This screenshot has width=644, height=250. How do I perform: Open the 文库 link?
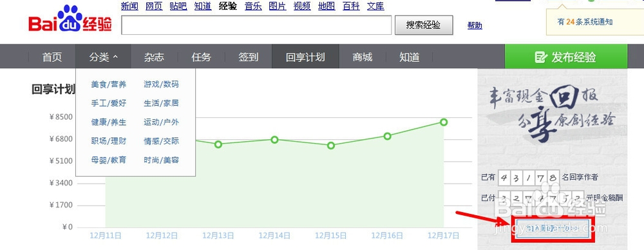click(x=376, y=6)
